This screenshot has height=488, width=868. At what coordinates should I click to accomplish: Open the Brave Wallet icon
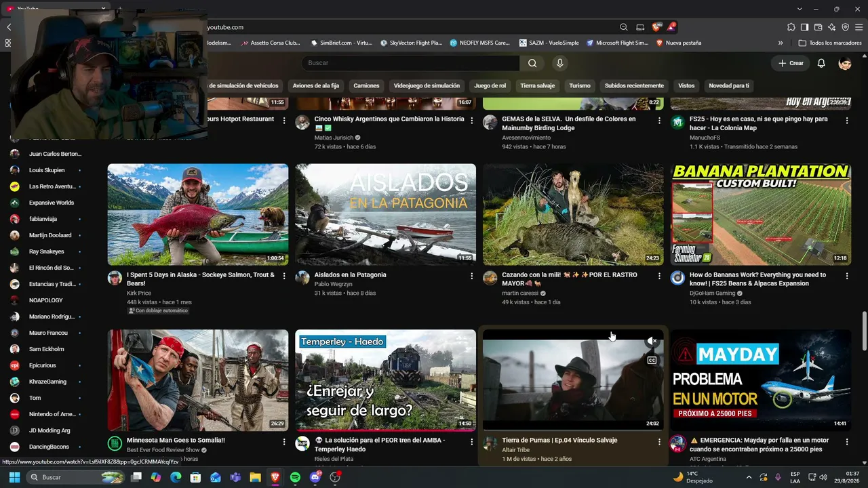(818, 27)
